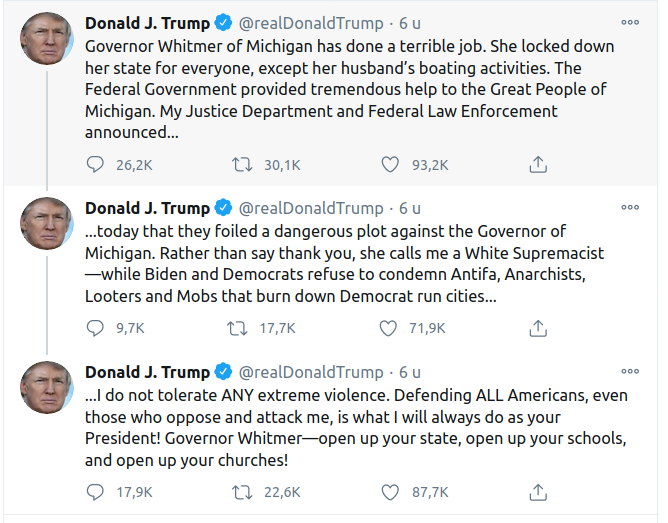668x523 pixels.
Task: Click the profile avatar on first tweet
Action: pyautogui.click(x=46, y=38)
